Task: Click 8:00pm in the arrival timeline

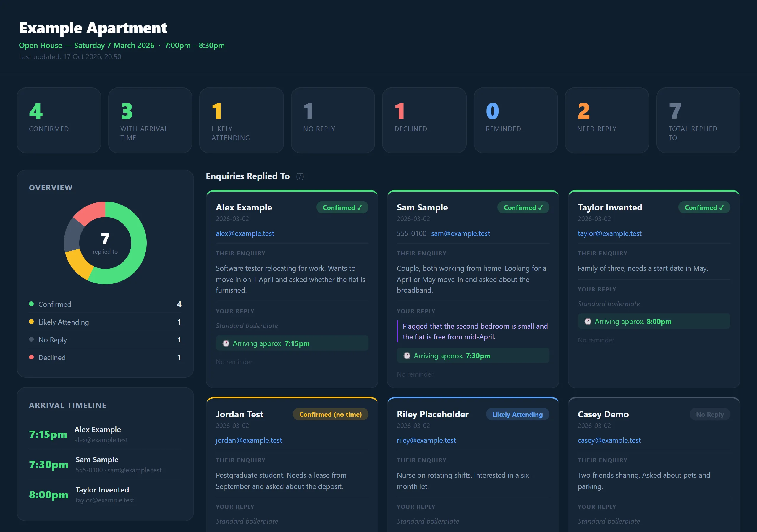Action: tap(49, 495)
